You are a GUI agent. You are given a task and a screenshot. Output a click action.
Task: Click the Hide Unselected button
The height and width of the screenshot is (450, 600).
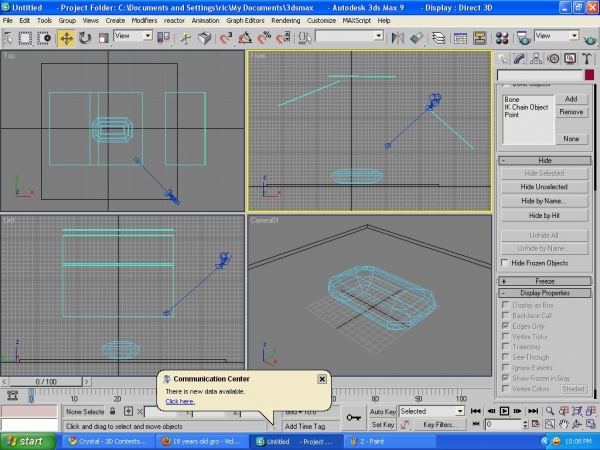click(x=544, y=187)
